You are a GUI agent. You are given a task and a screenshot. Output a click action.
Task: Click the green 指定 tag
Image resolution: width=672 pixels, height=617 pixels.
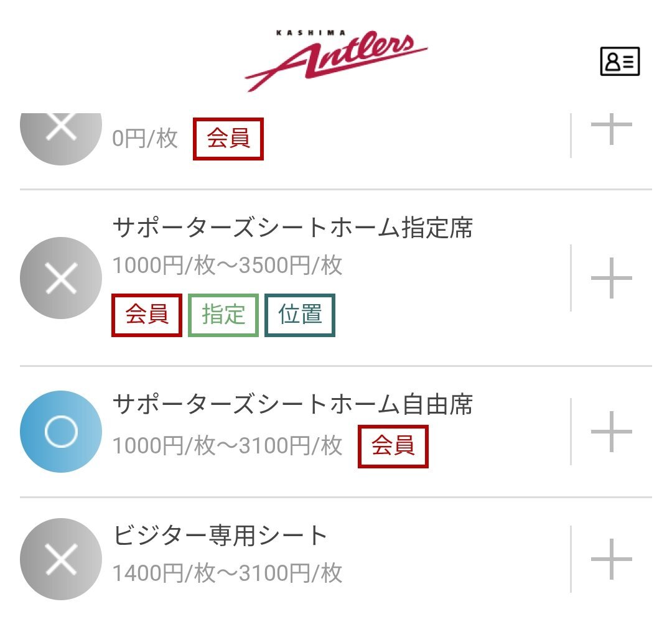pyautogui.click(x=223, y=315)
